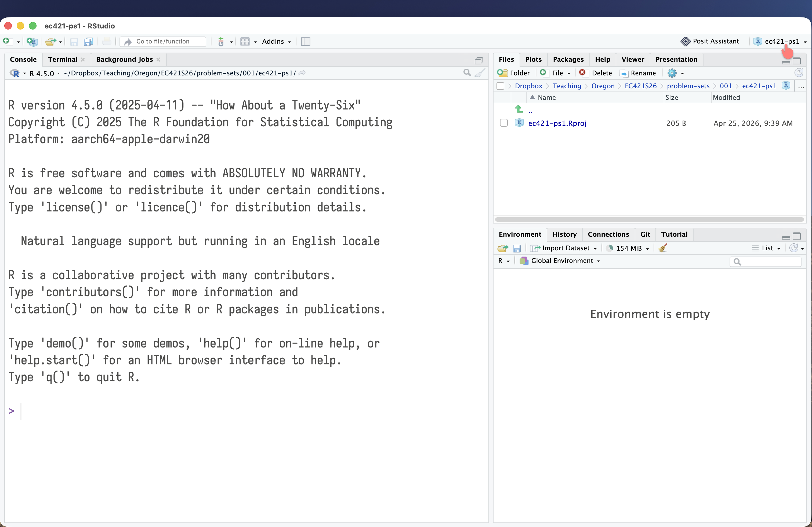Click the refresh file listing icon

pos(799,73)
